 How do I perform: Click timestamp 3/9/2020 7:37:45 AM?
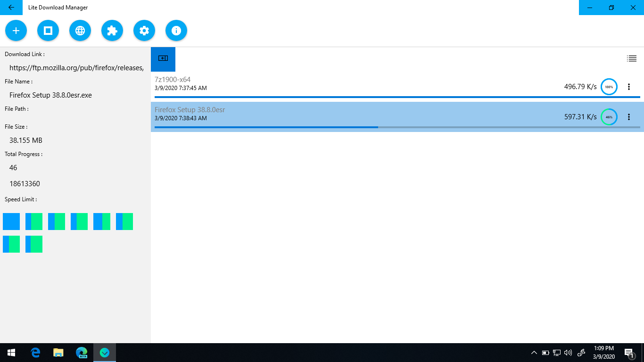[181, 88]
